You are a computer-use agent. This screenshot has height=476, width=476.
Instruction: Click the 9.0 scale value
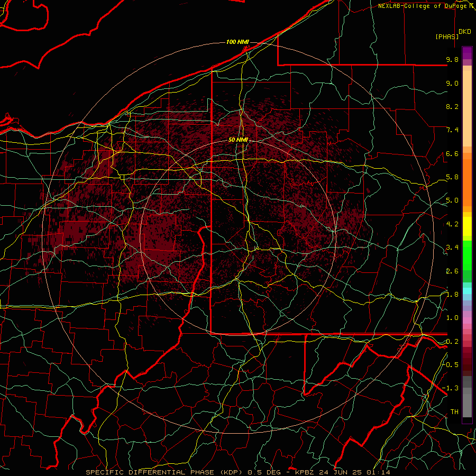(452, 83)
